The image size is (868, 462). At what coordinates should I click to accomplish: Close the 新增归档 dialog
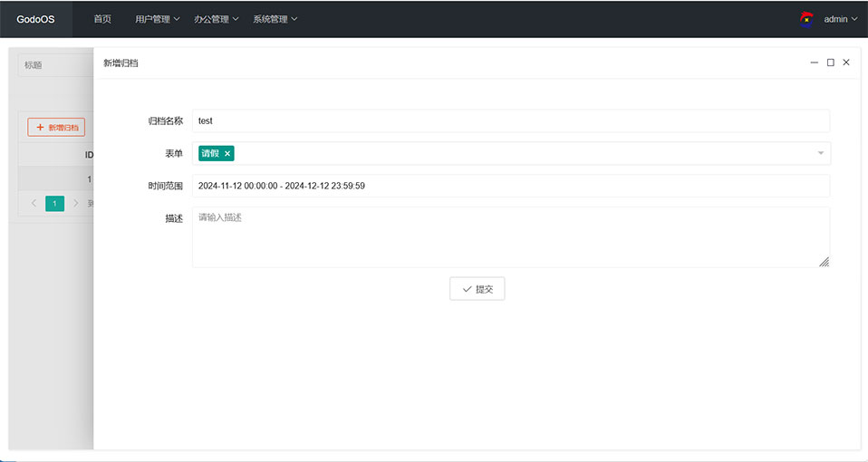click(846, 63)
